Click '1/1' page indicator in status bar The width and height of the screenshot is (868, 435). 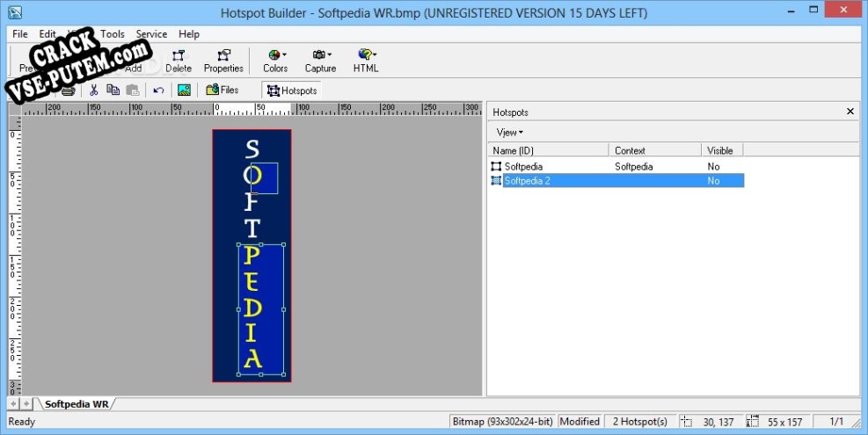coord(835,422)
